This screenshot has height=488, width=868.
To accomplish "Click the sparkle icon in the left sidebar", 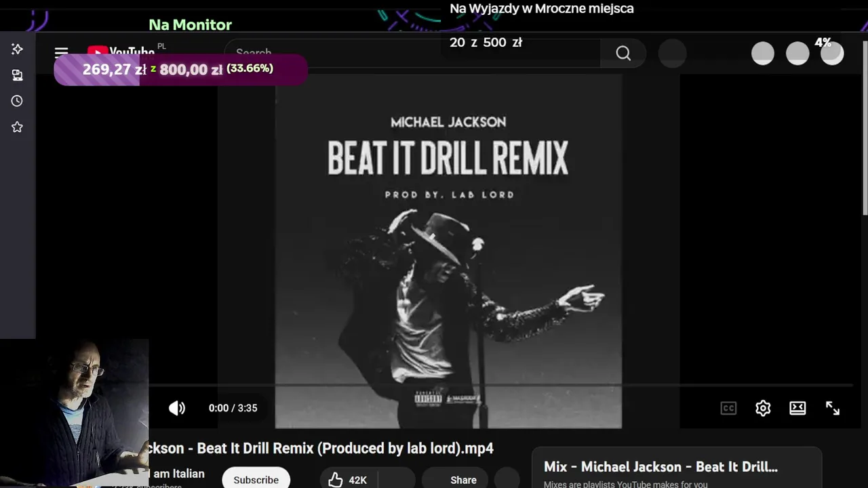I will pyautogui.click(x=17, y=49).
